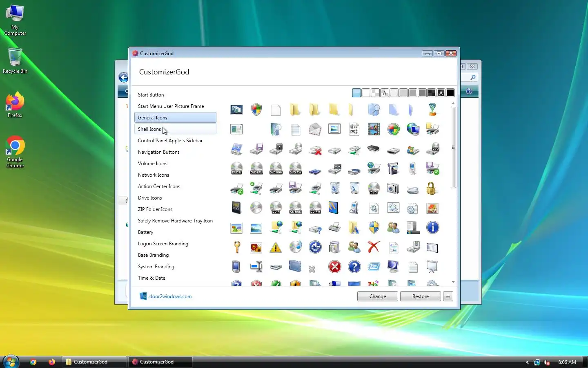The image size is (588, 368).
Task: Open the Windows Start orb
Action: [x=11, y=362]
